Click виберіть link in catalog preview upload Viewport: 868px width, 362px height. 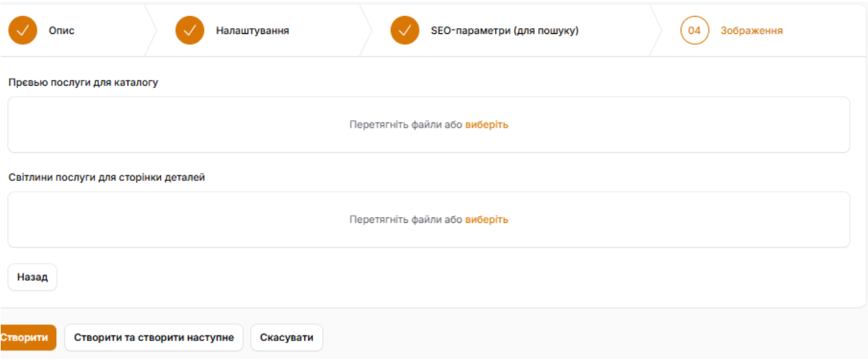[487, 125]
